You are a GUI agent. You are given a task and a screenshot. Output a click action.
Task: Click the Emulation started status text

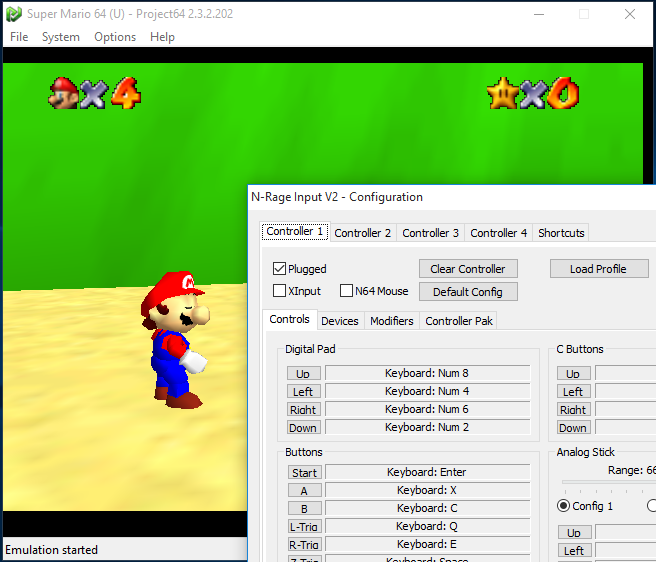pyautogui.click(x=51, y=549)
